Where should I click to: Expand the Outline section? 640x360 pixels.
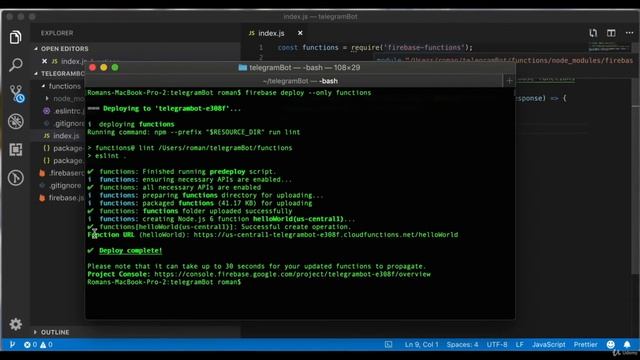click(x=35, y=332)
